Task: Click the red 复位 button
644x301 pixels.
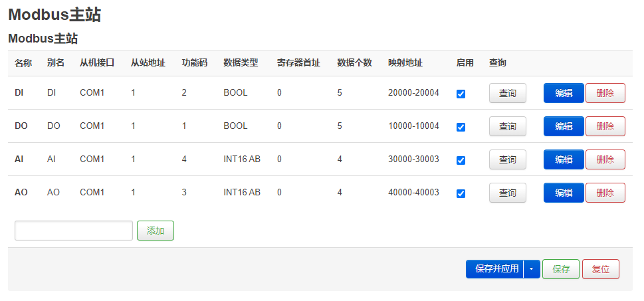Action: pos(601,269)
